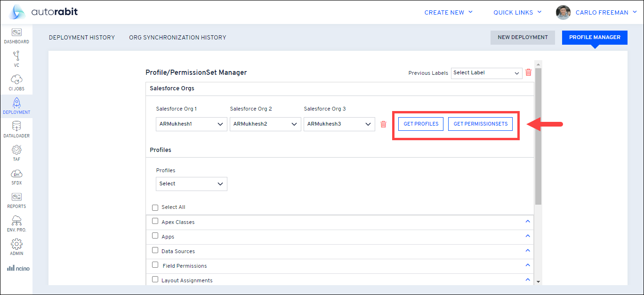The height and width of the screenshot is (295, 644).
Task: Open the TAF sidebar icon
Action: [x=16, y=150]
